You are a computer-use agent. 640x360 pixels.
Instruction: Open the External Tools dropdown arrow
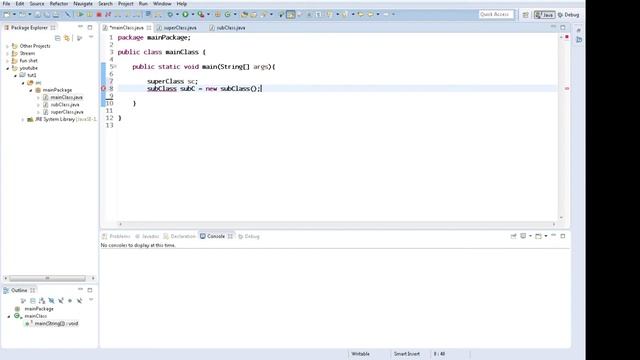[x=208, y=14]
